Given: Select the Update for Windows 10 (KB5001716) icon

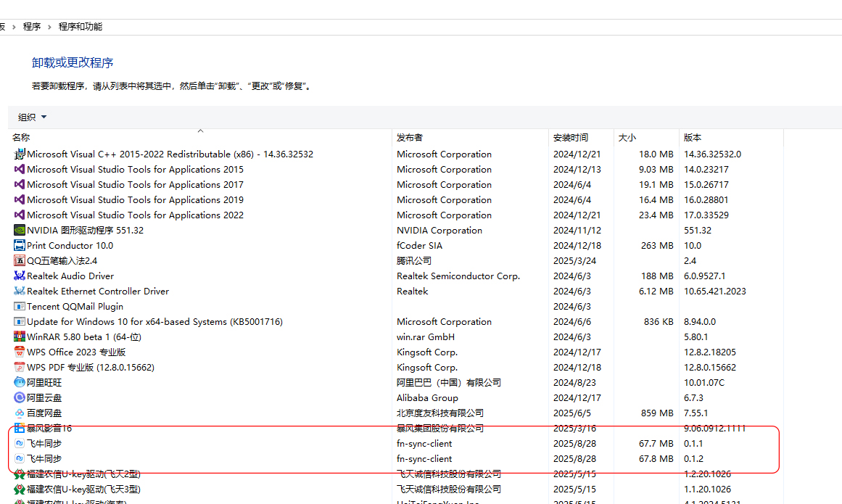Looking at the screenshot, I should (x=20, y=321).
